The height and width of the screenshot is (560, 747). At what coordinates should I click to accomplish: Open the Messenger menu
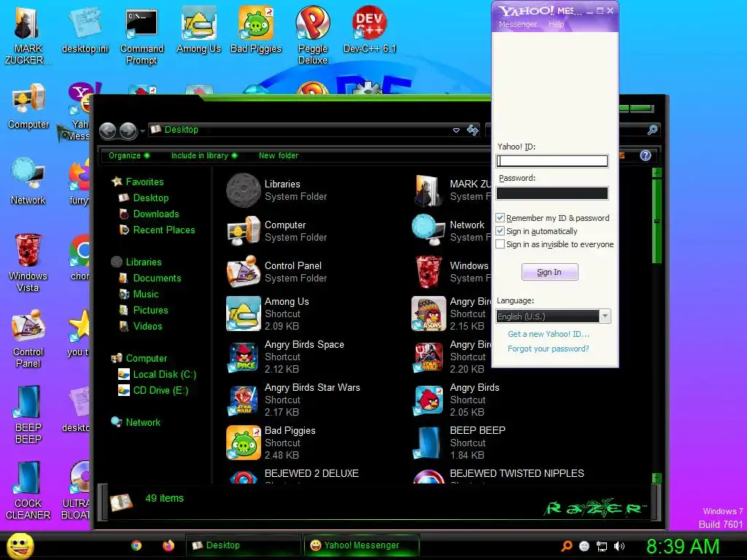tap(518, 24)
